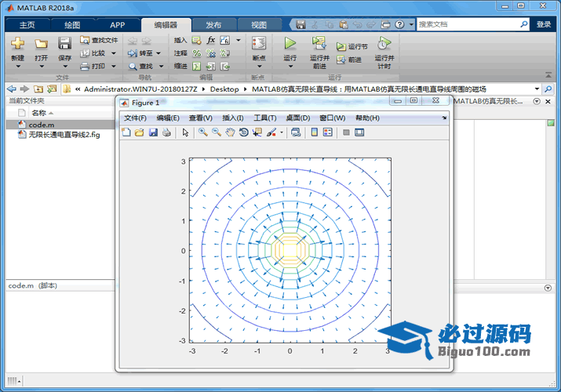Screen dimensions: 561x392
Task: Click the Save disk icon in Figure toolbar
Action: (x=153, y=132)
